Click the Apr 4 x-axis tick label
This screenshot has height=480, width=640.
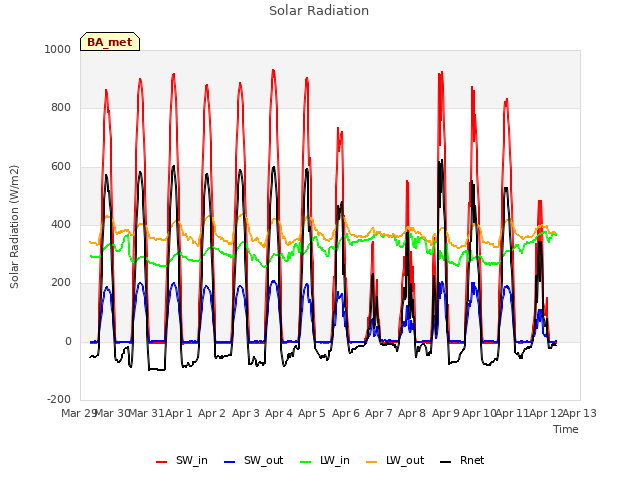click(x=279, y=413)
